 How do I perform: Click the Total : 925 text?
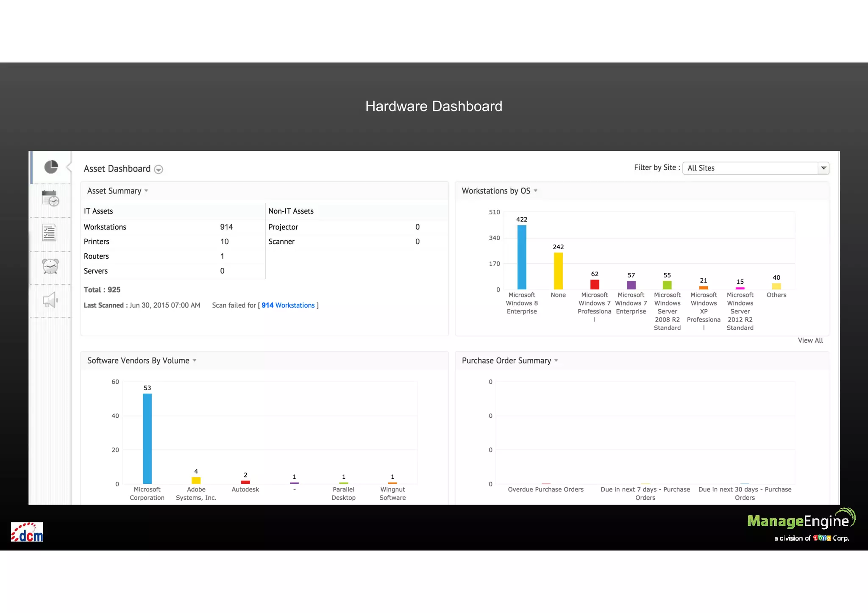pos(102,290)
